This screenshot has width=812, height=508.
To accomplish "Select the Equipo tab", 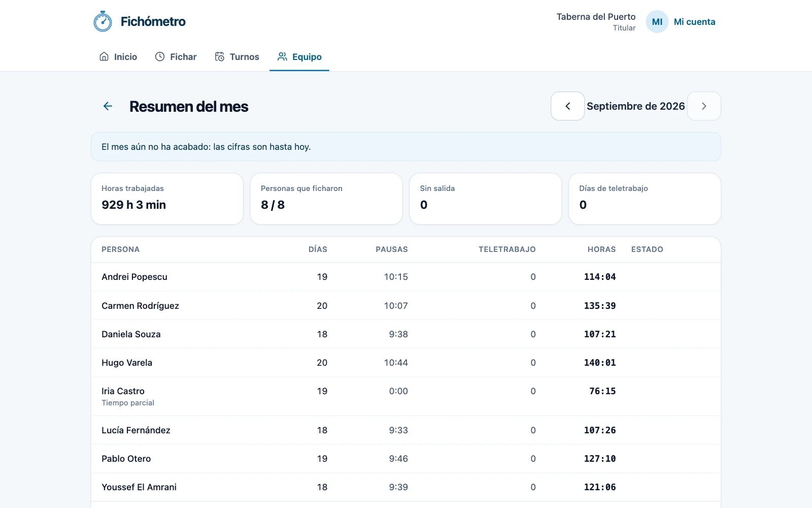I will (299, 57).
